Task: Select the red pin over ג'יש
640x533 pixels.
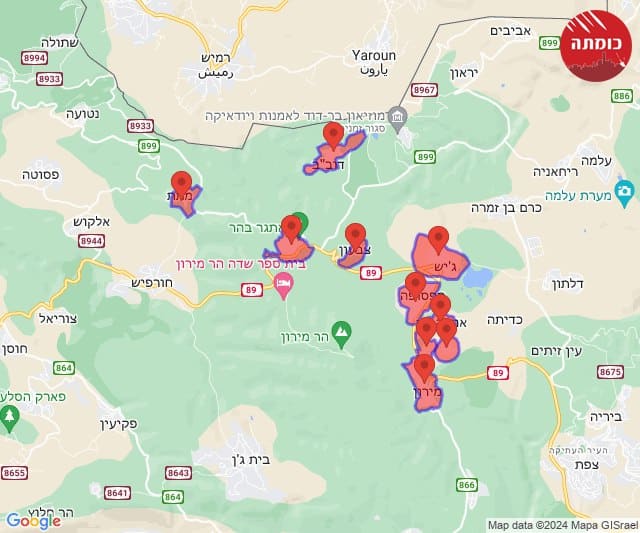Action: tap(438, 240)
